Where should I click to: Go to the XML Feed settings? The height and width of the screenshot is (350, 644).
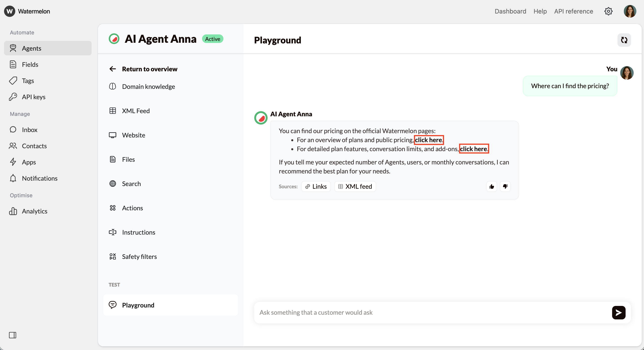[135, 111]
